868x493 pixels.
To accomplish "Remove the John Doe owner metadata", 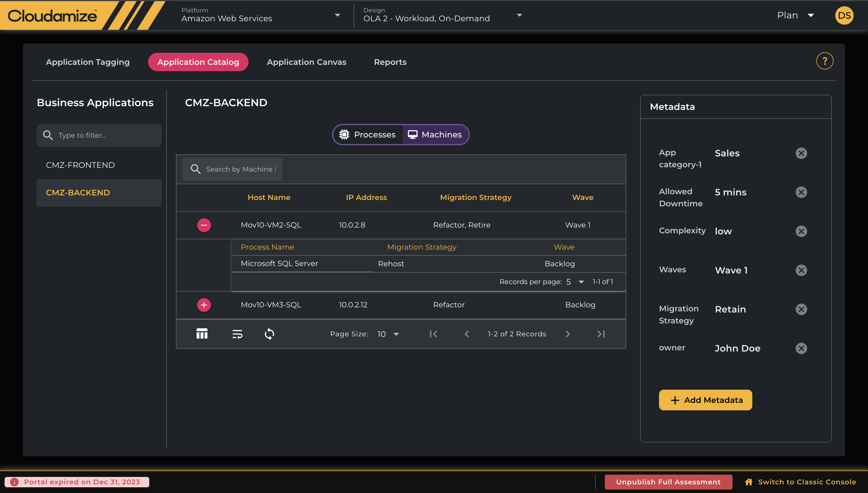I will click(801, 348).
